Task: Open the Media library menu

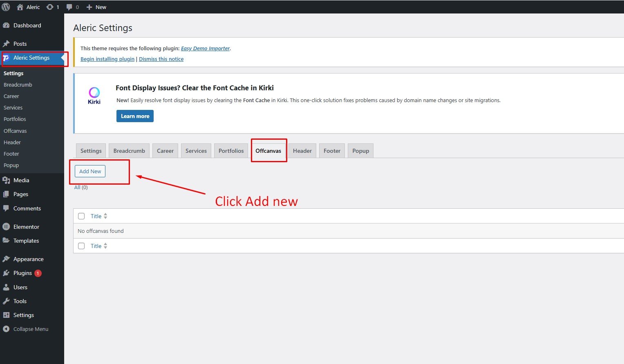Action: coord(21,180)
